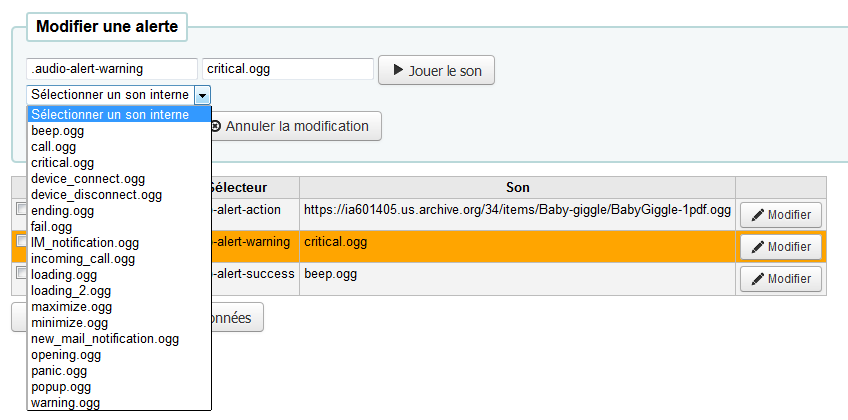Toggle checkbox for the alert-action row

(x=21, y=210)
